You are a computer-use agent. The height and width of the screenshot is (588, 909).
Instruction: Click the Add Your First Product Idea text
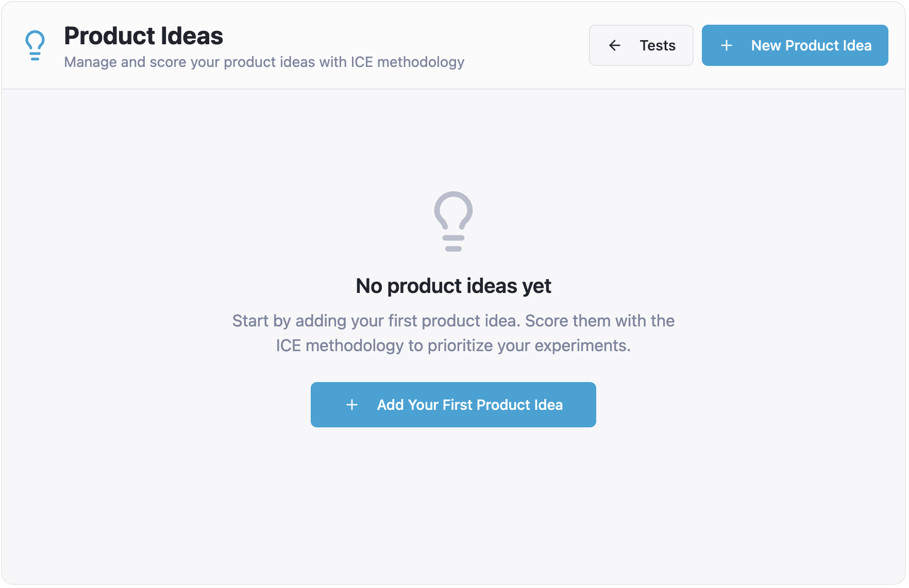(x=470, y=405)
